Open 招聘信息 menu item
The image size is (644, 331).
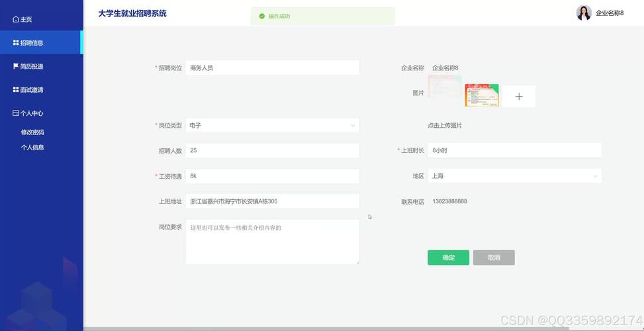[x=42, y=43]
